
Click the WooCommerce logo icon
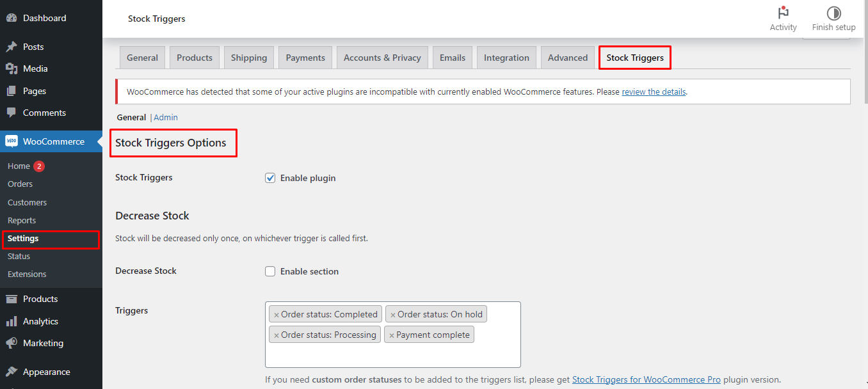[12, 141]
